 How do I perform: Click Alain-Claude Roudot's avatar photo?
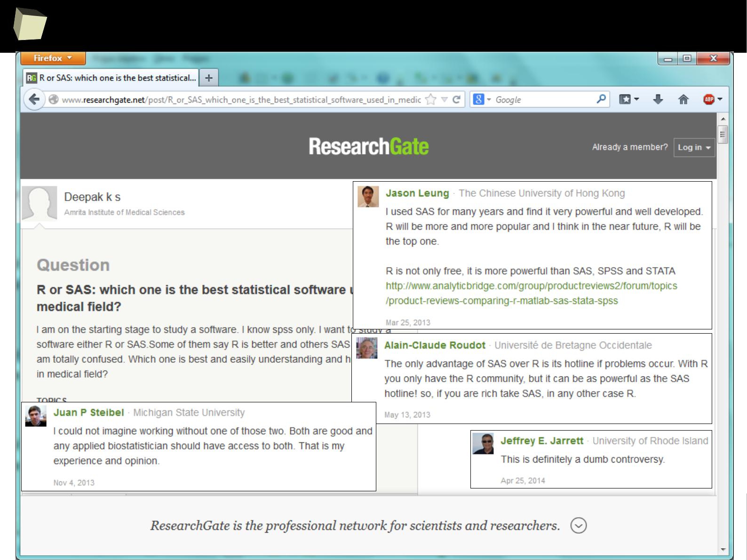(366, 348)
